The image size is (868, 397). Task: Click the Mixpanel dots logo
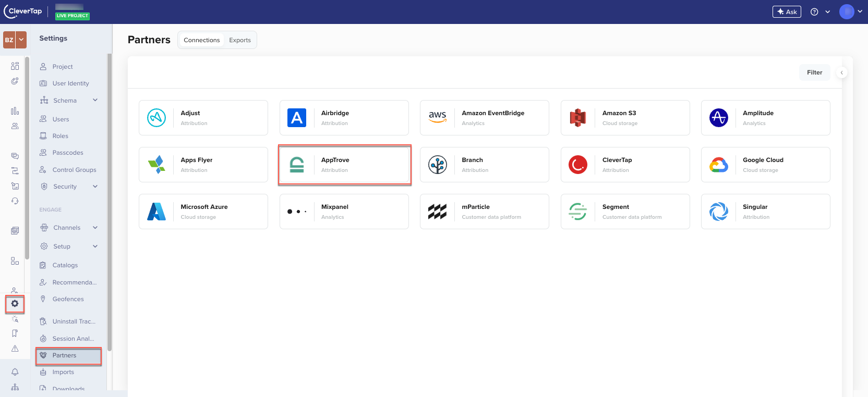297,212
